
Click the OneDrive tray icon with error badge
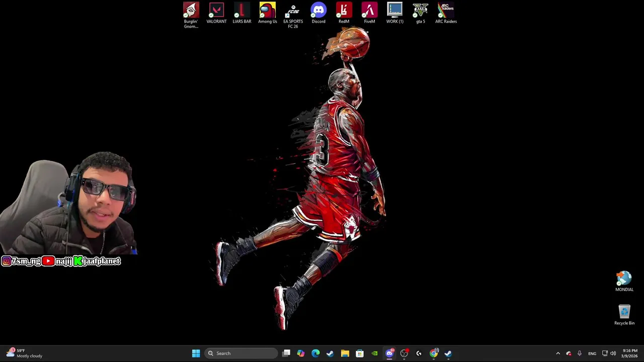(569, 353)
